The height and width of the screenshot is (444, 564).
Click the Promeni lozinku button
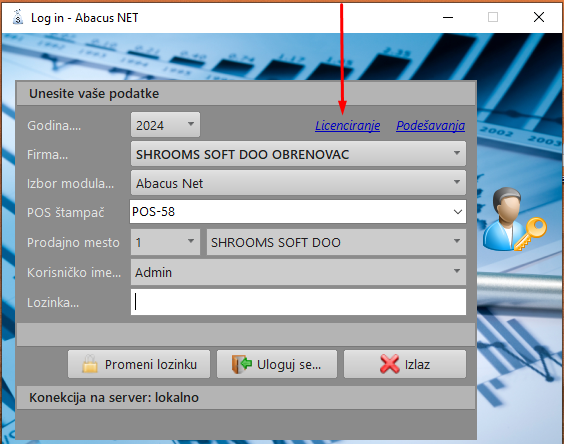(139, 364)
